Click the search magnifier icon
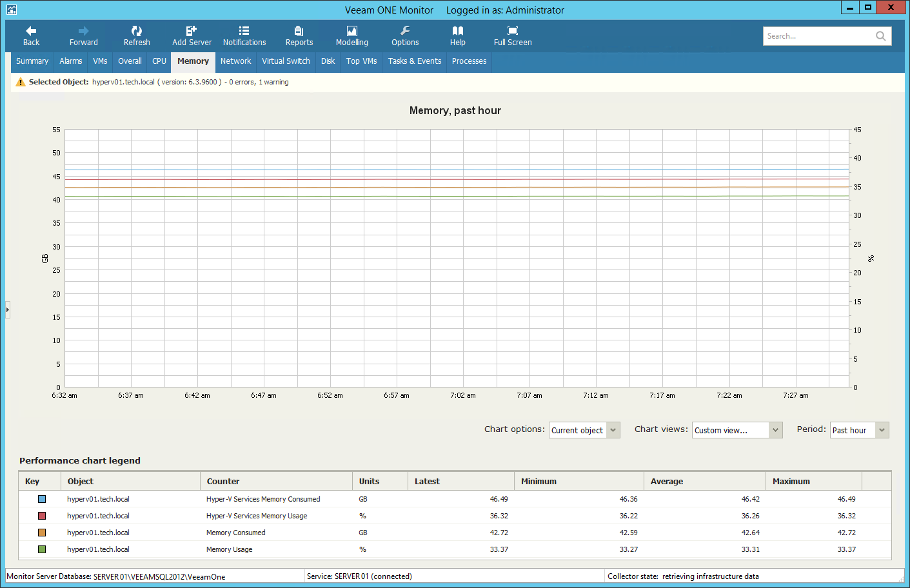Screen dimensions: 910x588 [880, 36]
